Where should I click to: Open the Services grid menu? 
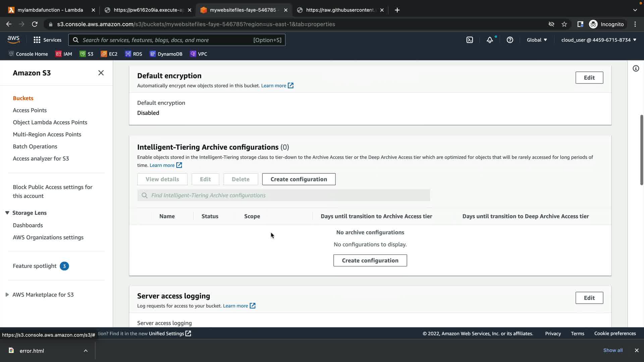click(x=47, y=40)
